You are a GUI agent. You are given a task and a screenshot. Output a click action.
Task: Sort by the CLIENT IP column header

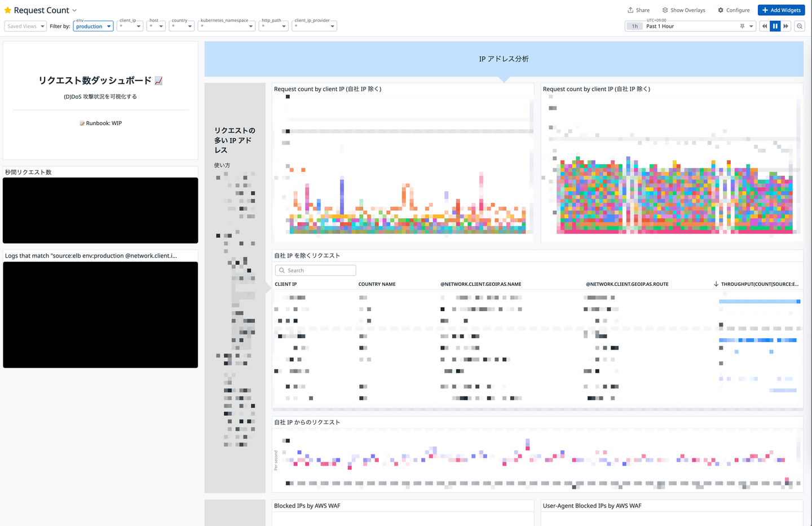click(286, 284)
